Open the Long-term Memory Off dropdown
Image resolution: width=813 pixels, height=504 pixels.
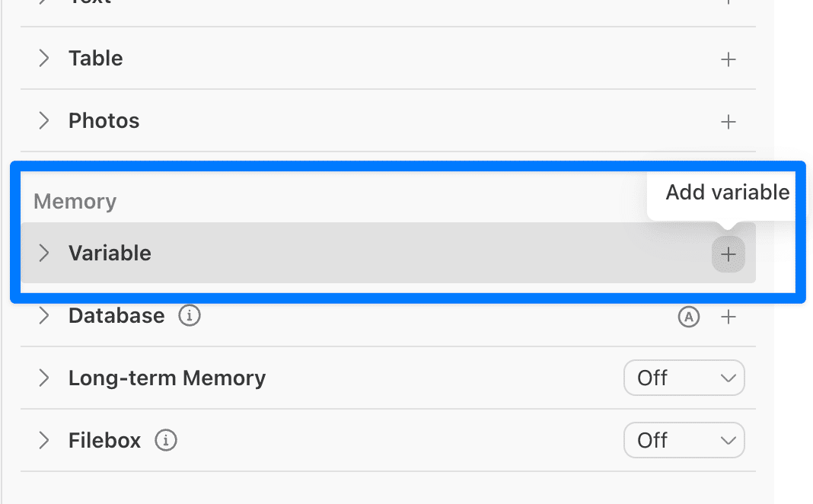tap(684, 378)
